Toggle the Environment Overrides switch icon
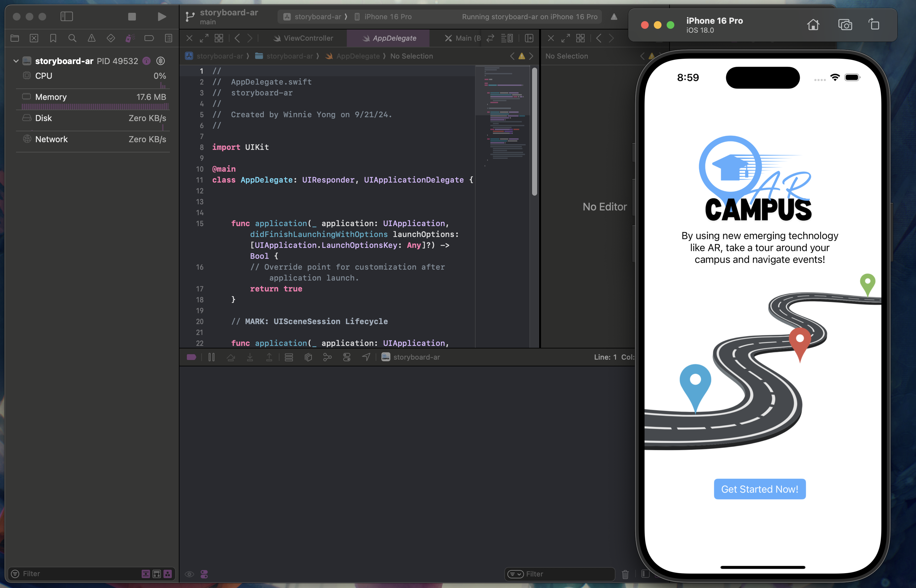 coord(347,357)
